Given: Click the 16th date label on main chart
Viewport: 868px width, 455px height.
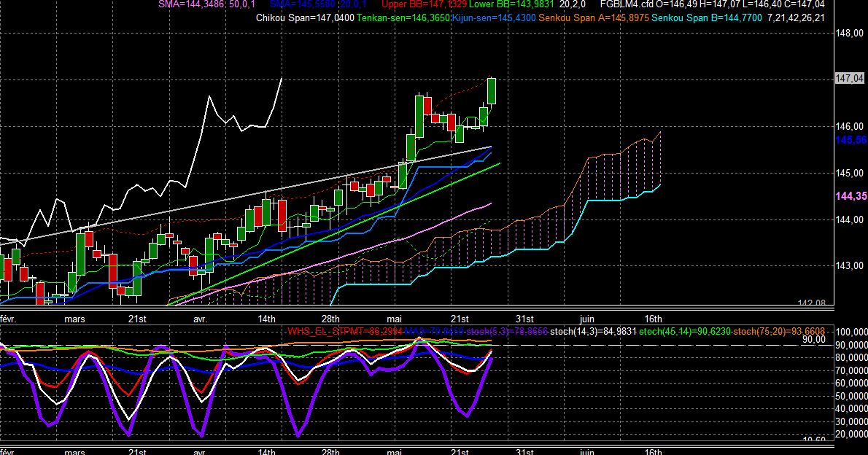Looking at the screenshot, I should click(x=654, y=319).
